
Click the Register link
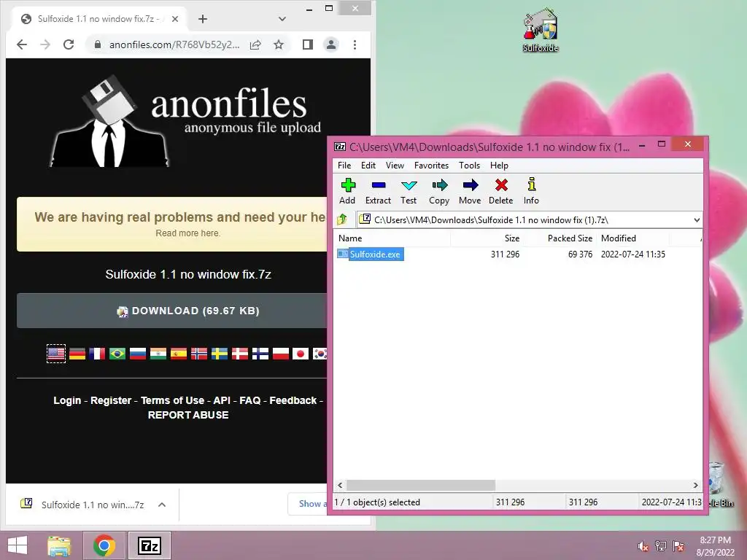pos(111,400)
